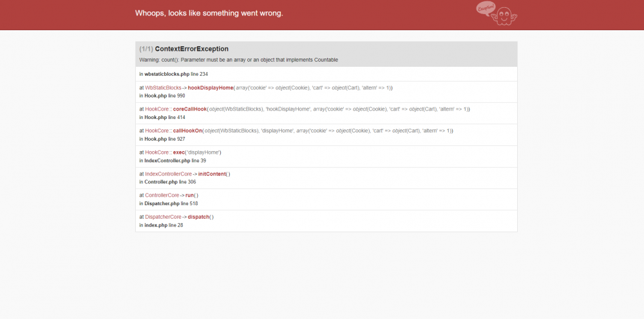Click the count() warning message text
The width and height of the screenshot is (644, 319).
tap(238, 60)
